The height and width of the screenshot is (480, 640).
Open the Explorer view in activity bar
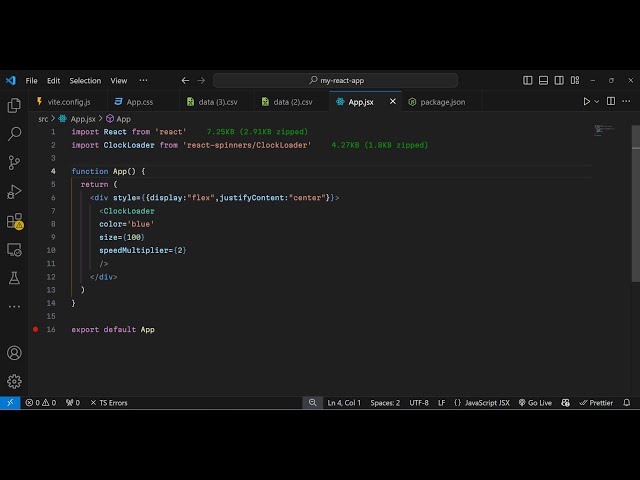(x=14, y=105)
